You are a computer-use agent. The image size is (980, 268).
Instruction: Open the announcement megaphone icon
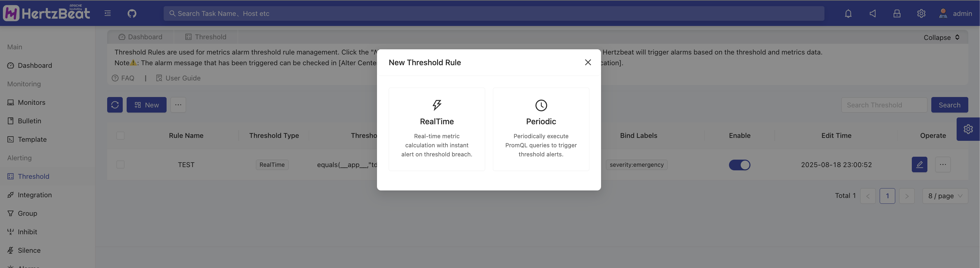872,14
